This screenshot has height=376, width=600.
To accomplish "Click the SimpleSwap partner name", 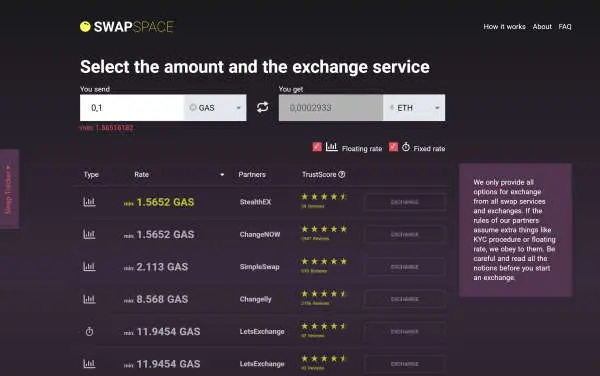I will point(259,267).
